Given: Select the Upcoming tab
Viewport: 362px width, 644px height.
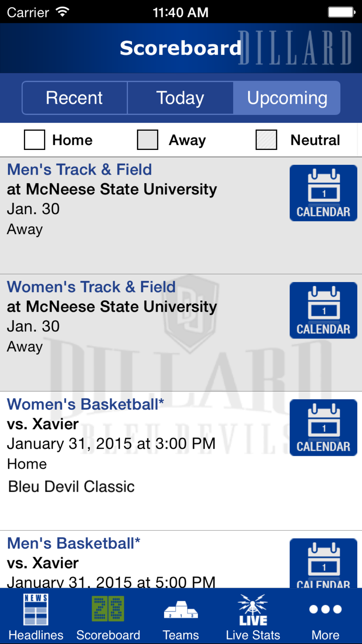Looking at the screenshot, I should 287,98.
